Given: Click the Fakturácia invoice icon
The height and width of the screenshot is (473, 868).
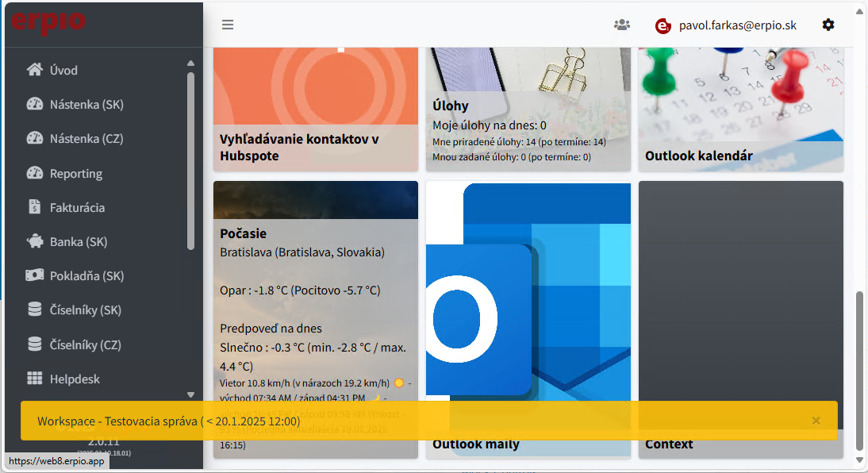Looking at the screenshot, I should point(34,207).
